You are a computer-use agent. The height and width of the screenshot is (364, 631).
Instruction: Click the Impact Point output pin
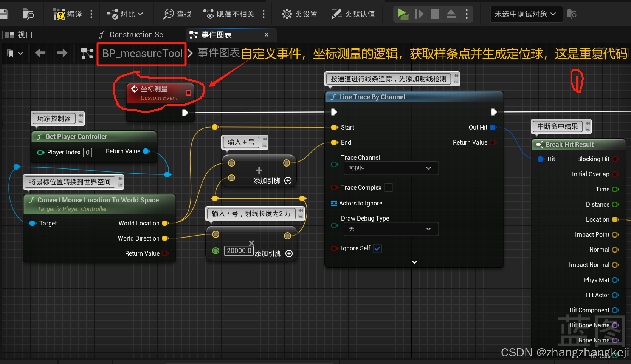click(615, 235)
